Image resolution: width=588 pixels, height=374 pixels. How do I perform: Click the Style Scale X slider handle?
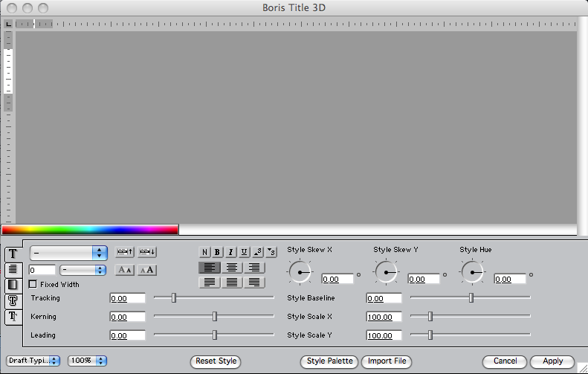[x=430, y=316]
